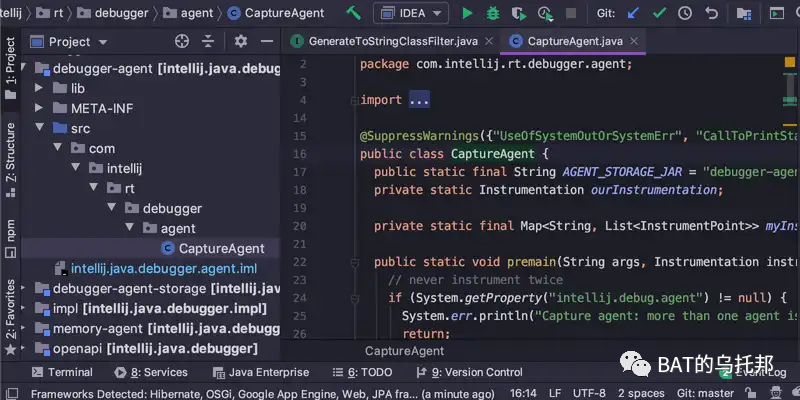Screen dimensions: 800x400
Task: Click CaptureAgent in the navigation bar
Action: pyautogui.click(x=276, y=13)
